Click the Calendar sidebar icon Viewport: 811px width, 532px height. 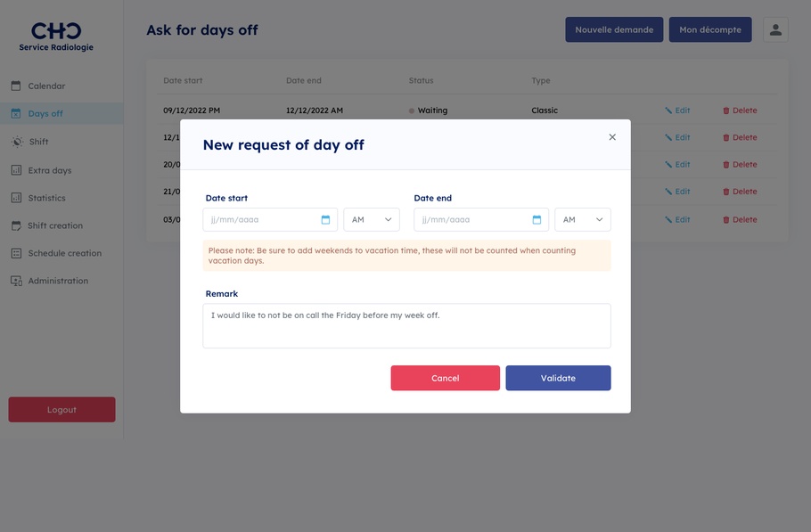16,86
